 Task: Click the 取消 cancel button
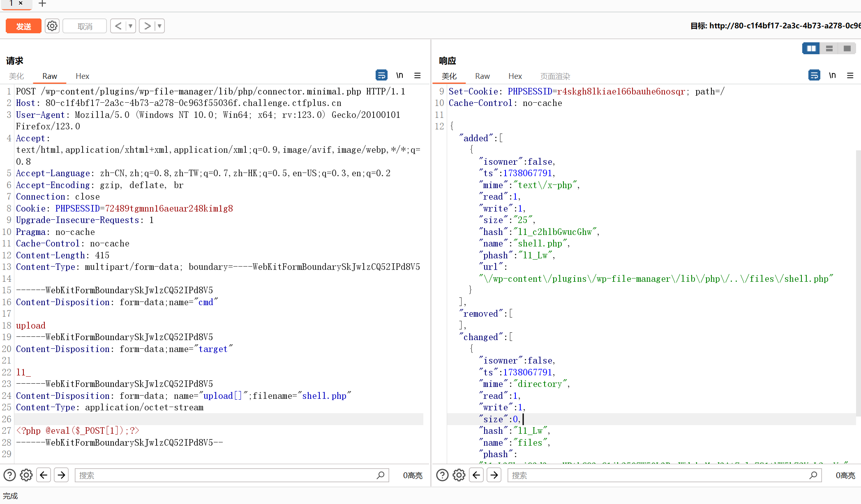click(85, 26)
